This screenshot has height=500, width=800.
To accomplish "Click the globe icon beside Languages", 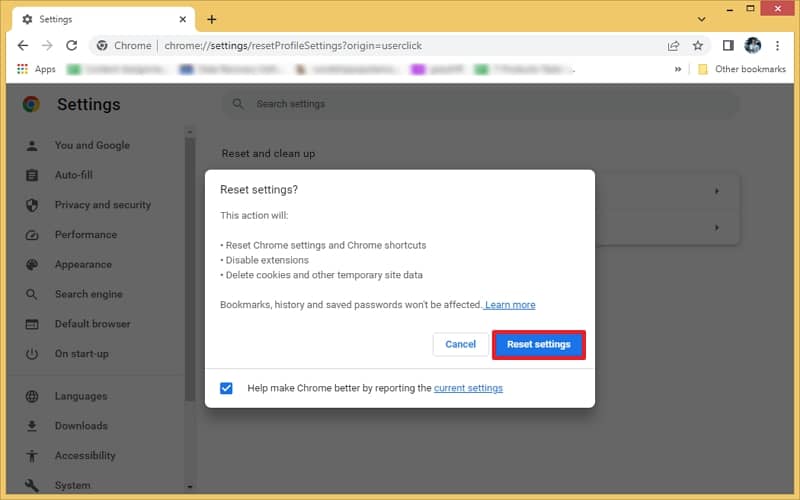I will (x=32, y=396).
